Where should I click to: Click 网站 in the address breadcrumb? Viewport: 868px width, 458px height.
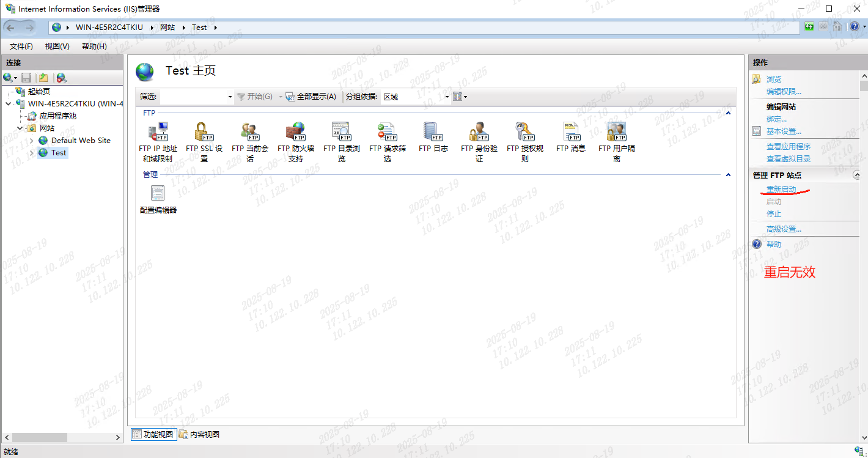coord(167,28)
